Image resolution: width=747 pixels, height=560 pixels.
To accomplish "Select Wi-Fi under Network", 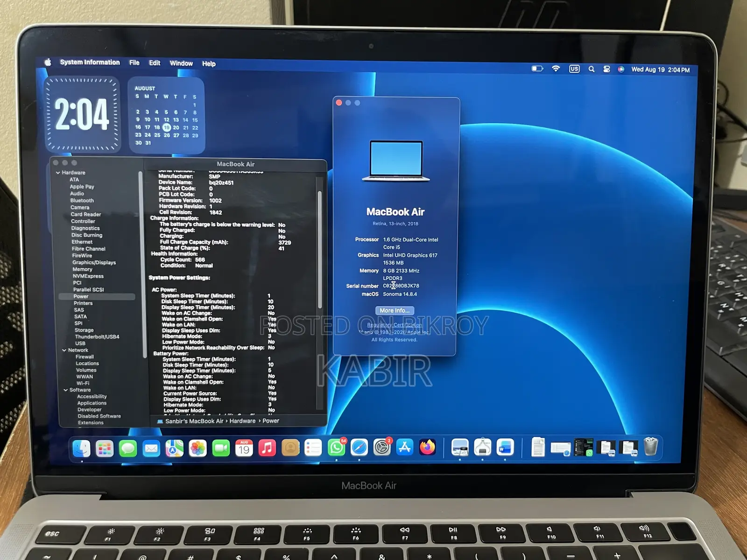I will click(x=83, y=383).
